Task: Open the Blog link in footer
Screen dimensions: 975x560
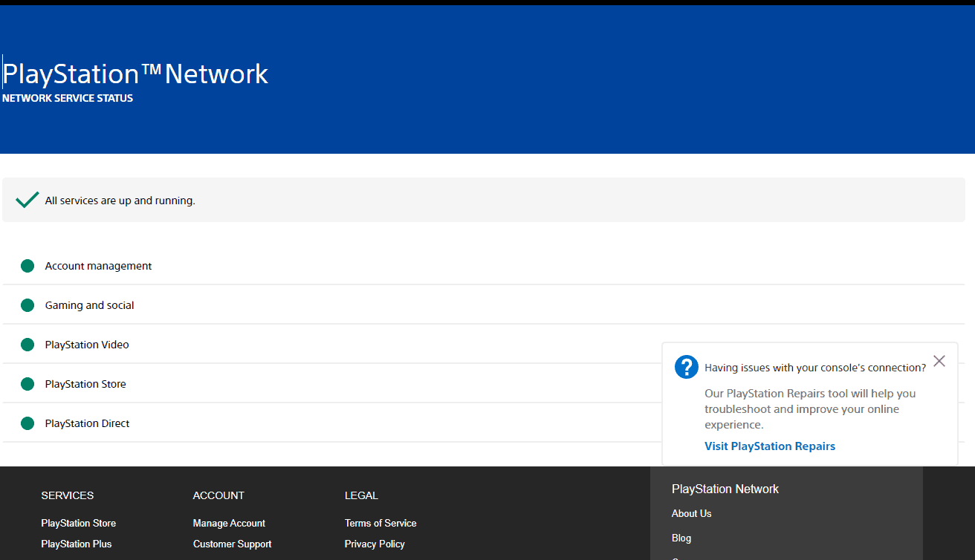Action: [681, 538]
